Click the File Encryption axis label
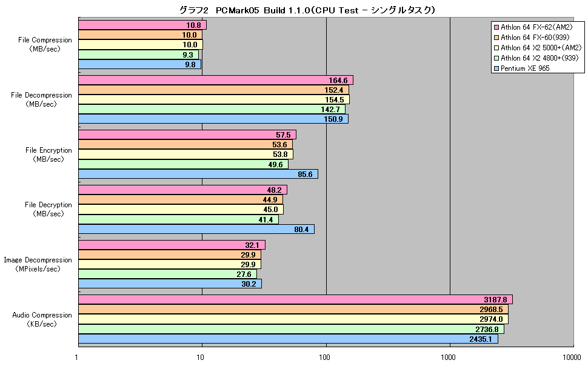 [48, 155]
